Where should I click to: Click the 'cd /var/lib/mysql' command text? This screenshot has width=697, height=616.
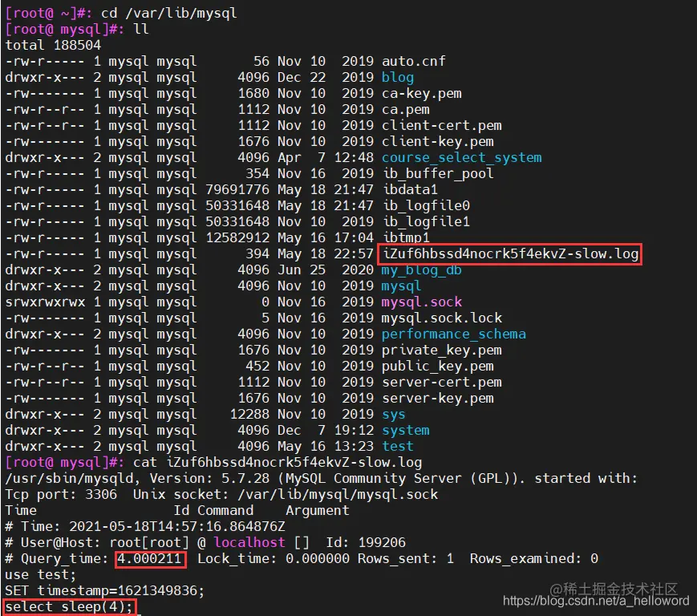[169, 14]
